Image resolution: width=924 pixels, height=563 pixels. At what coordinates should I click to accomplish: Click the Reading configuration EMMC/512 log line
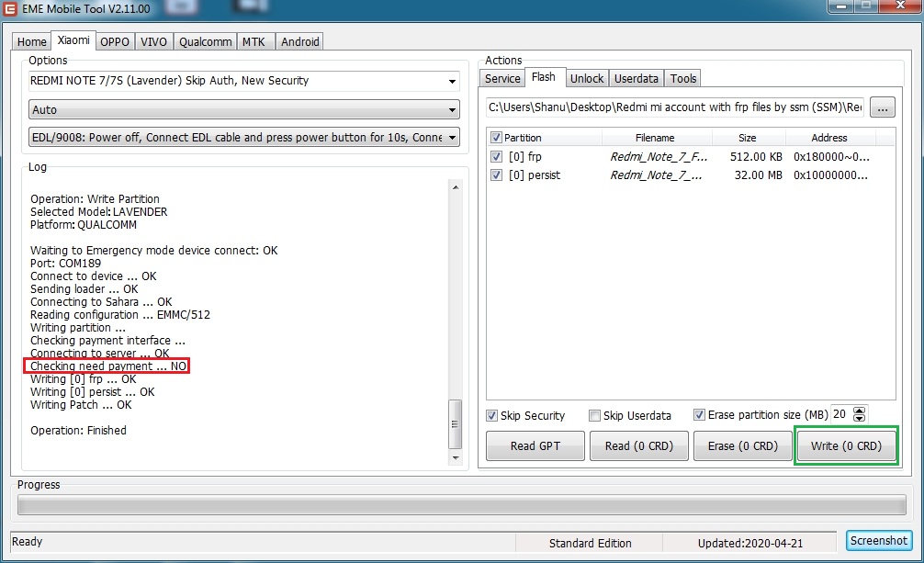tap(120, 315)
